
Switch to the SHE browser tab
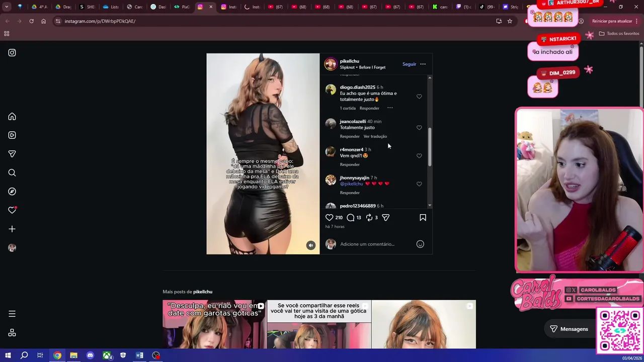87,7
